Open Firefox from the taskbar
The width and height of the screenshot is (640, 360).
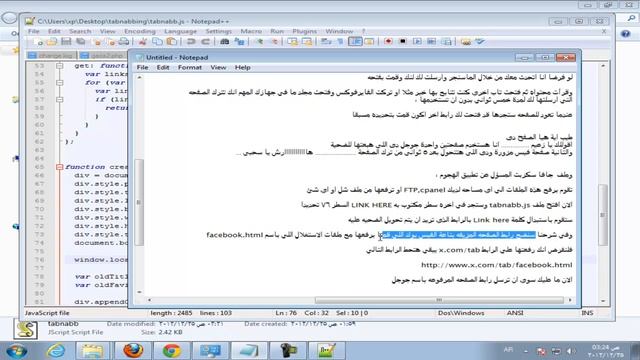(x=133, y=351)
